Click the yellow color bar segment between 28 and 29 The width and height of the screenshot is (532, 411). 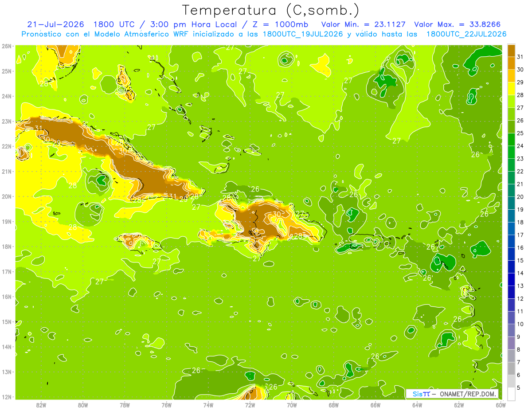coord(511,89)
